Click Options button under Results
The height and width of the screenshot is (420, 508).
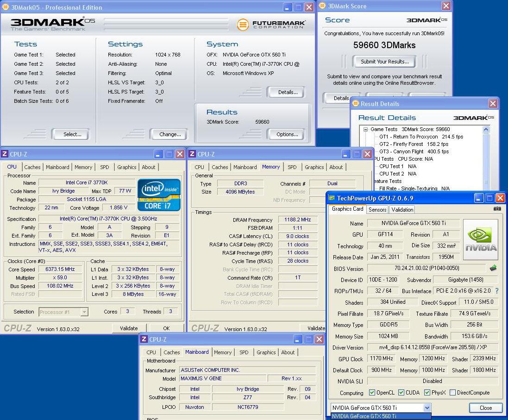tap(287, 134)
